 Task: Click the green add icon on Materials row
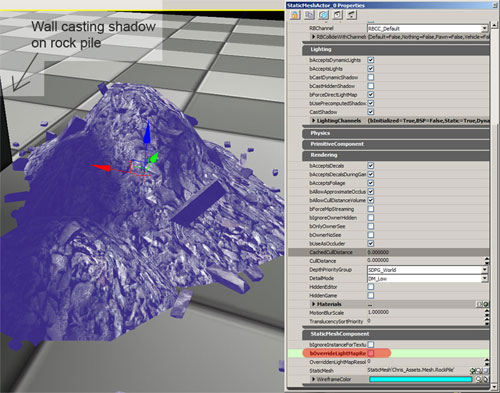(486, 304)
